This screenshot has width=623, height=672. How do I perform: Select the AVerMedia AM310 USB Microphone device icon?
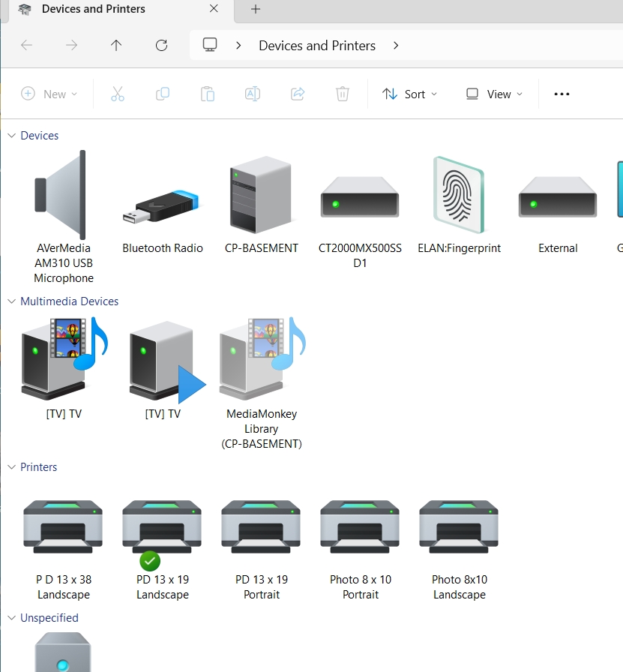[x=61, y=195]
